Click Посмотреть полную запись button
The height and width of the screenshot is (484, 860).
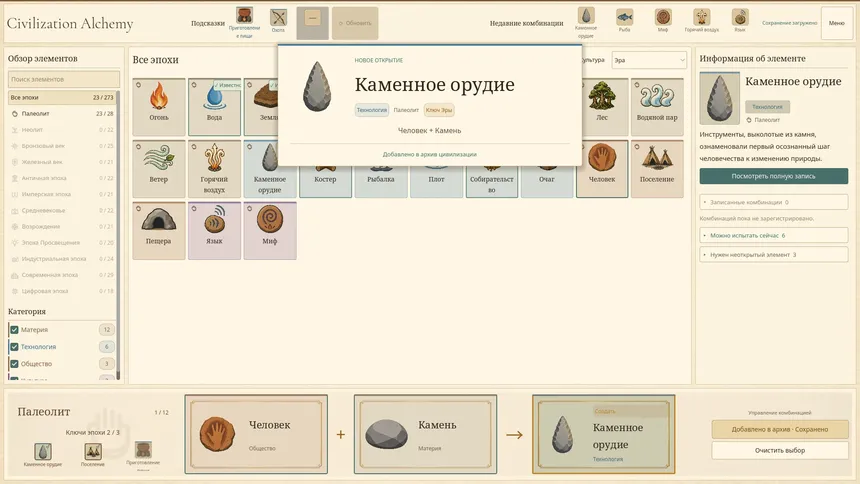click(x=773, y=176)
